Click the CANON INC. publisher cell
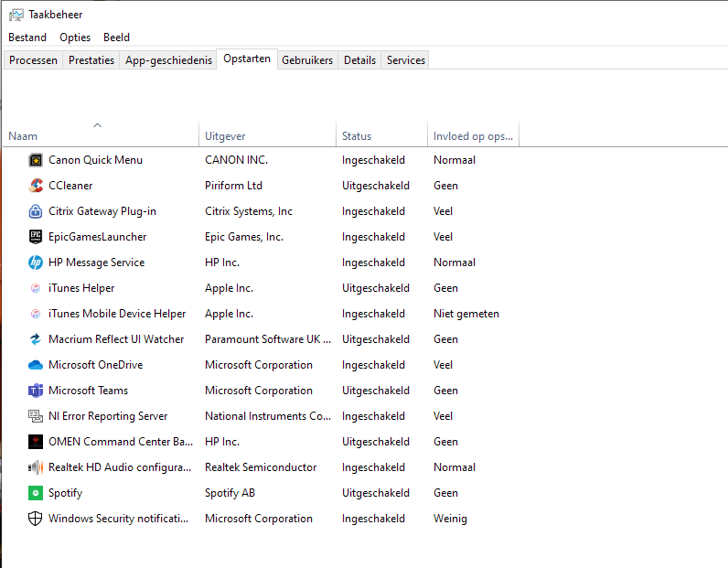 [x=236, y=160]
